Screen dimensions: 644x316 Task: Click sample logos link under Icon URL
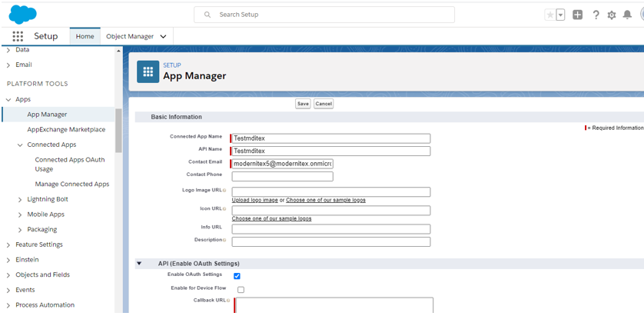[x=271, y=218]
